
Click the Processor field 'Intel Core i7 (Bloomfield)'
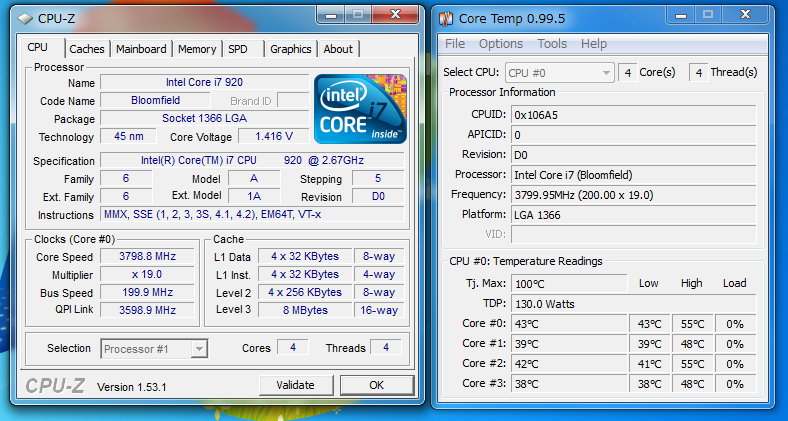pyautogui.click(x=634, y=175)
